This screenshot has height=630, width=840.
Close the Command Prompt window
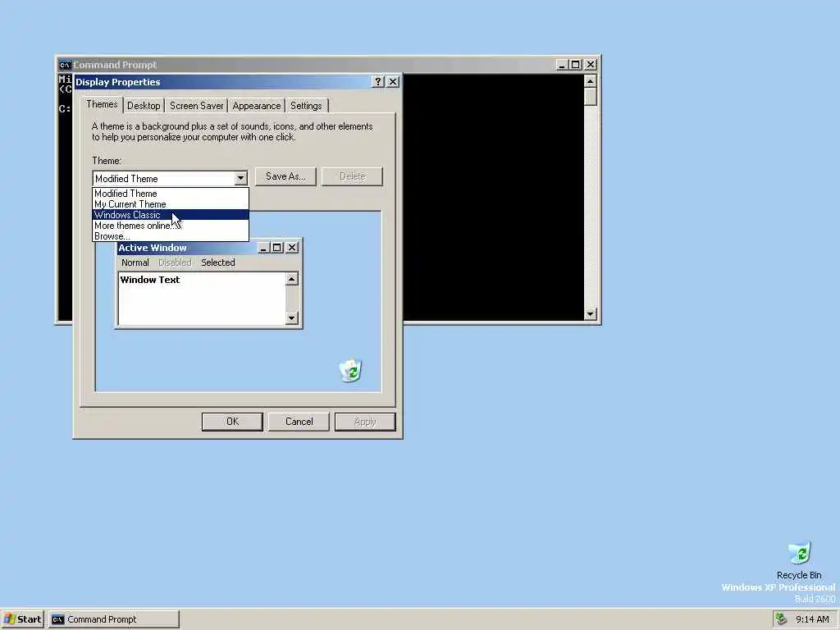tap(591, 65)
